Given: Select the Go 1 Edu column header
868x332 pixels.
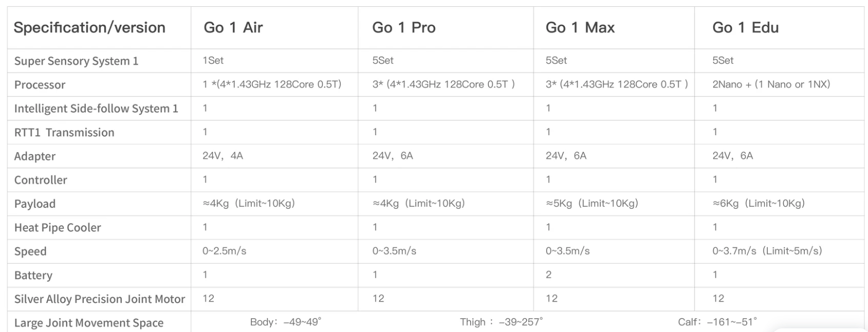Looking at the screenshot, I should (x=745, y=28).
